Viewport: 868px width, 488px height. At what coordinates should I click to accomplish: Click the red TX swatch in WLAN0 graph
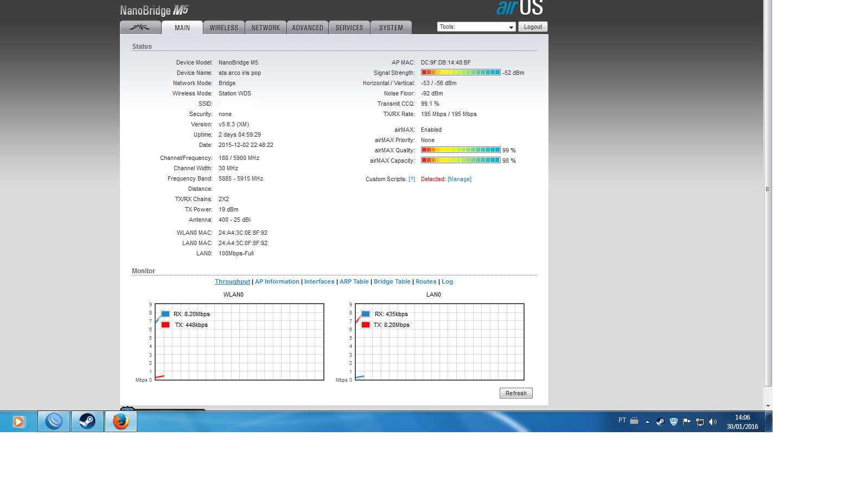pos(165,325)
